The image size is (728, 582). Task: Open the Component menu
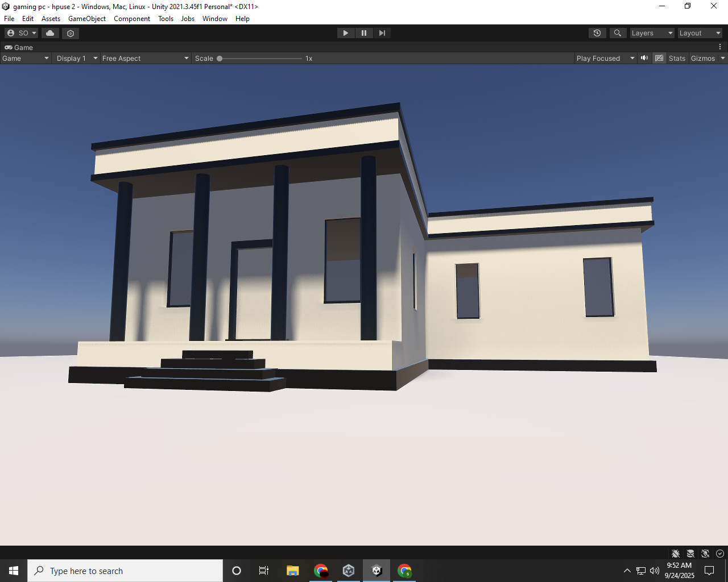point(132,19)
